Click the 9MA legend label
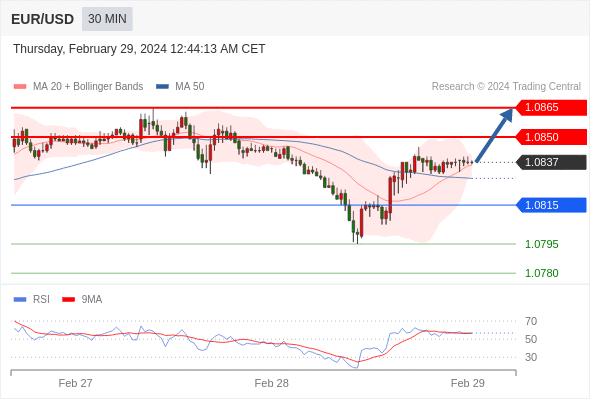This screenshot has height=400, width=590. coord(92,300)
